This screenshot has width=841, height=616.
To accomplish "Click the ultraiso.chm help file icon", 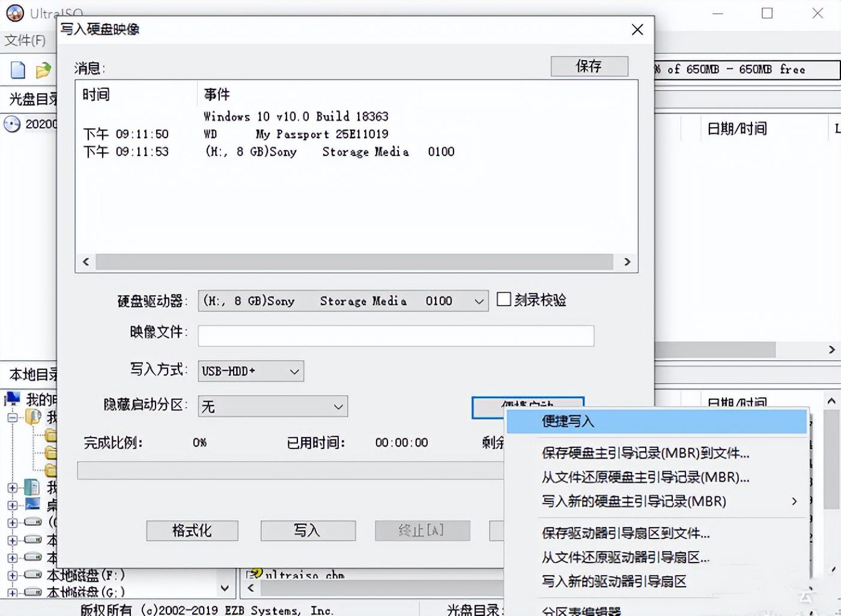I will click(x=255, y=574).
